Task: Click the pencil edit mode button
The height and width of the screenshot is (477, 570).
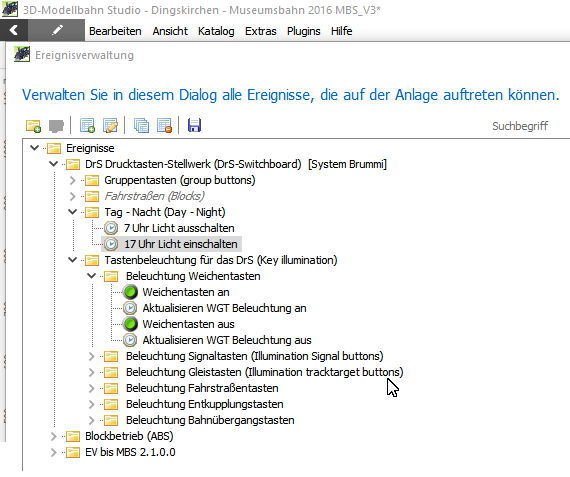Action: click(57, 30)
